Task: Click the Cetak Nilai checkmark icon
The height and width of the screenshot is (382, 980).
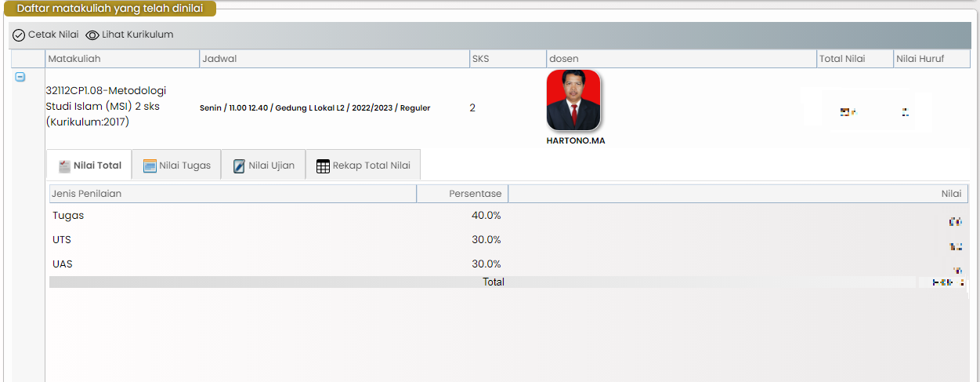Action: click(x=19, y=35)
